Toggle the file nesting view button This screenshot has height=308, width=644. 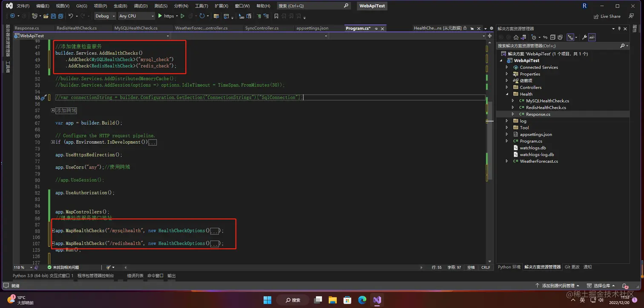(570, 37)
